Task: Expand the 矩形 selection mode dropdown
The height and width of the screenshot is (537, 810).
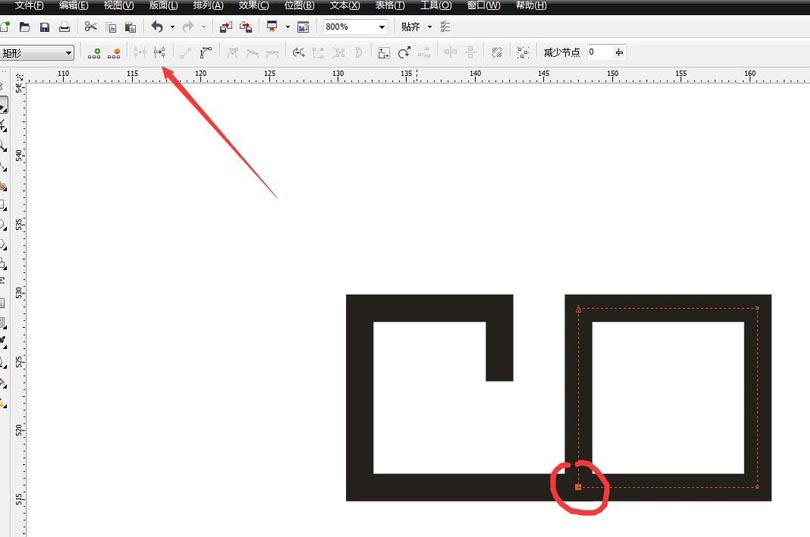Action: [37, 53]
